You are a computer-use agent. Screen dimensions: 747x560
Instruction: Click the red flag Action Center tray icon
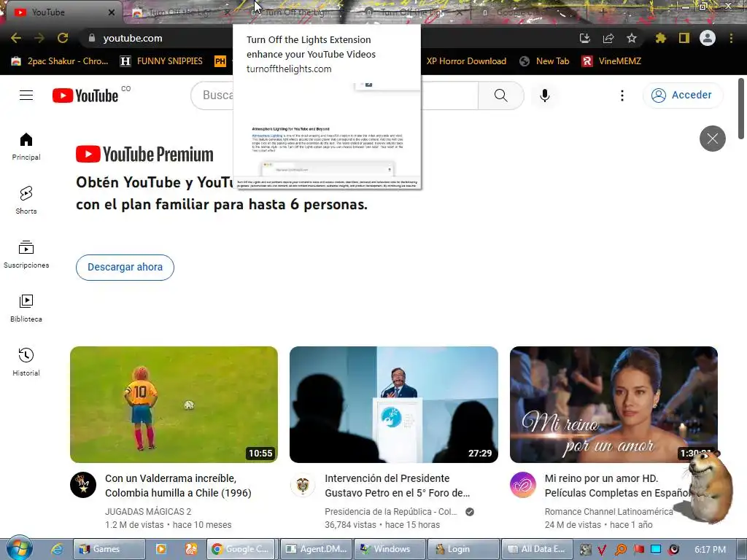(x=638, y=550)
